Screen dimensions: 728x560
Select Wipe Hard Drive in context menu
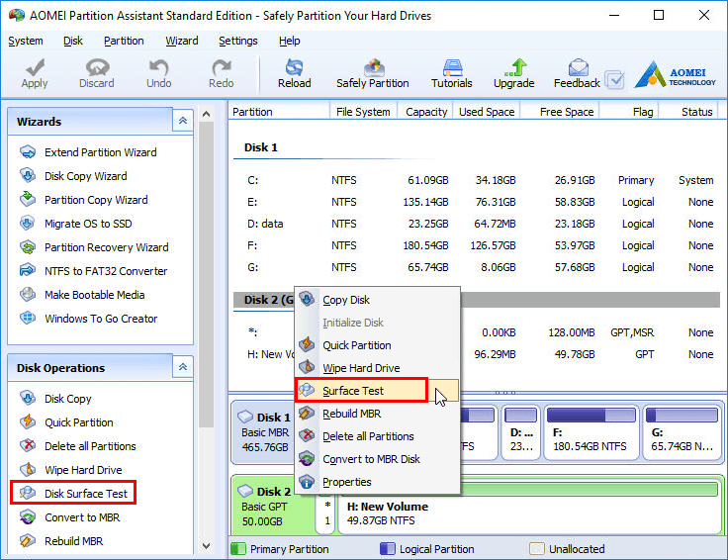pyautogui.click(x=378, y=368)
